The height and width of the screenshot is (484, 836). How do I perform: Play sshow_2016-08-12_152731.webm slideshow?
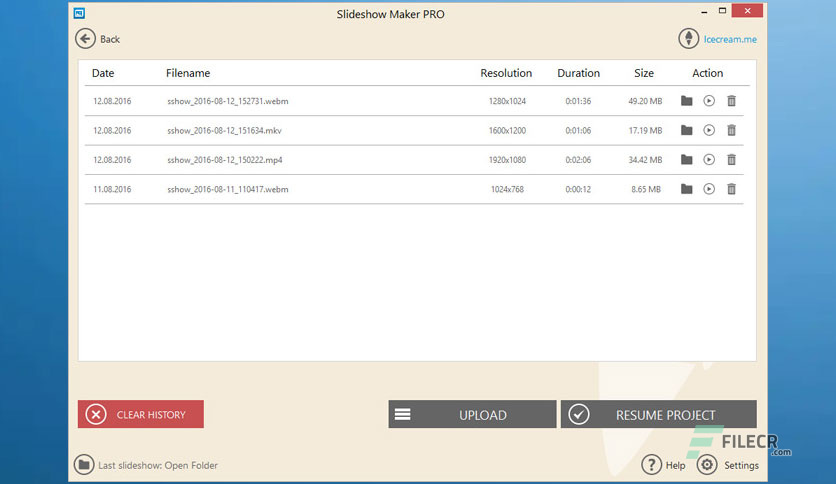[709, 101]
